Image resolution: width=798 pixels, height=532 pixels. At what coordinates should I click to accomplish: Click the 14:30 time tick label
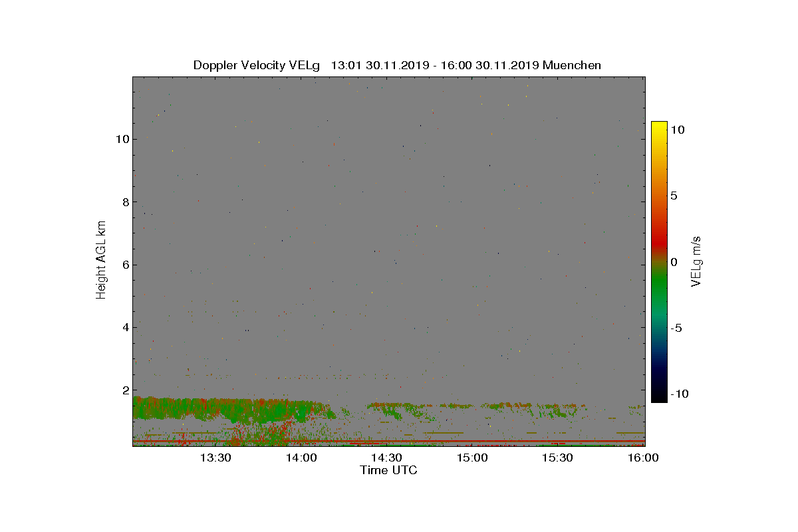click(386, 458)
